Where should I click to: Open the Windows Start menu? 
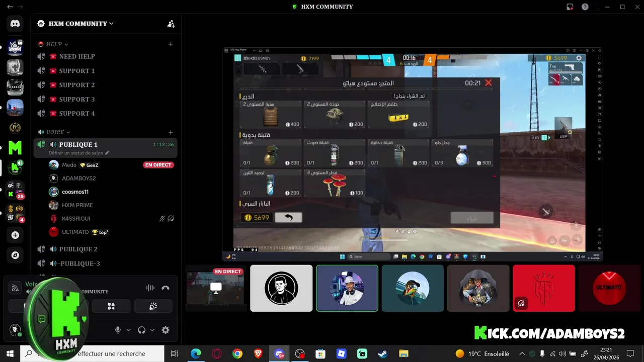click(x=10, y=353)
